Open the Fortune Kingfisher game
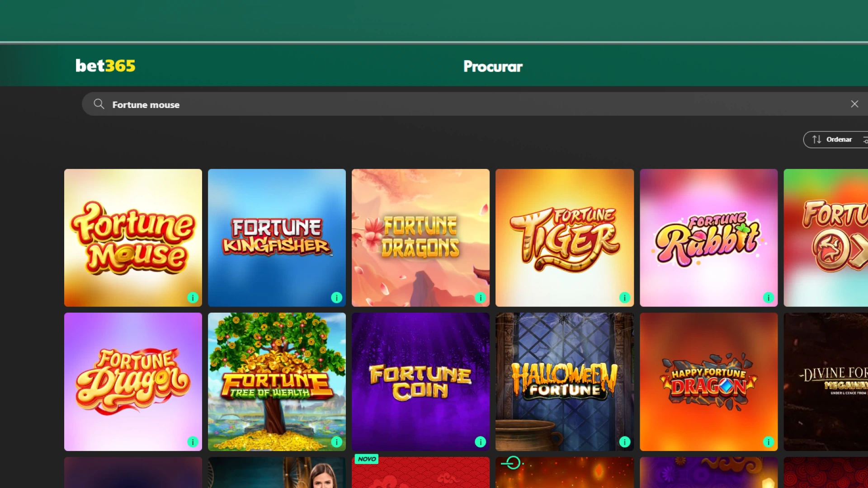The width and height of the screenshot is (868, 488). coord(277,238)
